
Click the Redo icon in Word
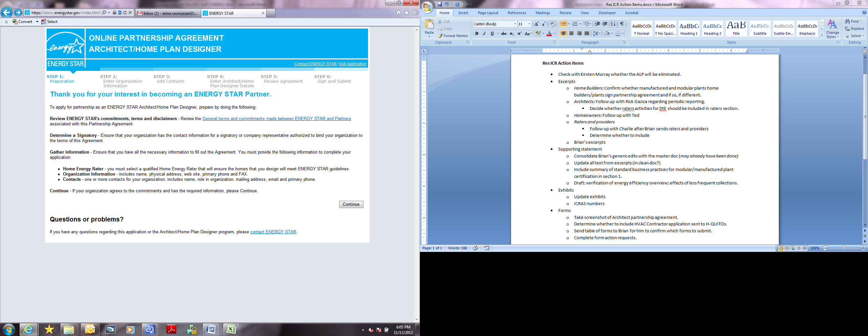pyautogui.click(x=457, y=4)
